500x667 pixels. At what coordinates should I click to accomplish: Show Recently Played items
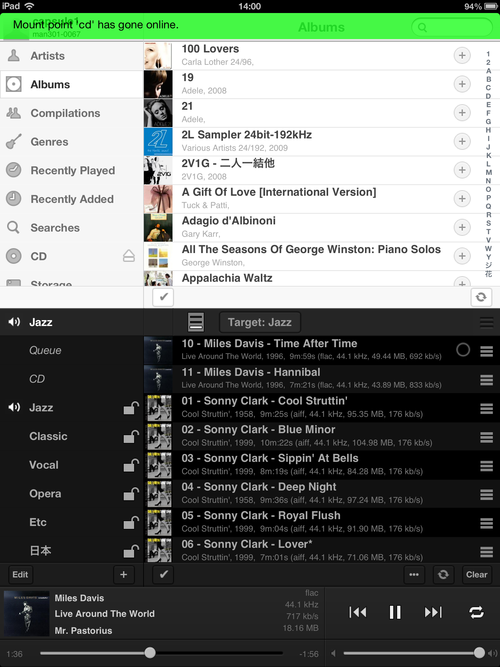coord(71,170)
